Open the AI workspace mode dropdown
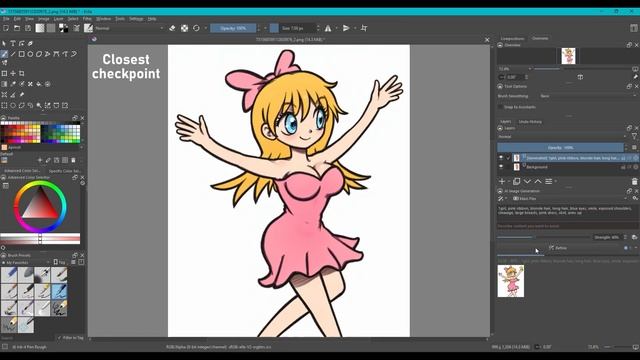This screenshot has width=640, height=360. coord(502,198)
